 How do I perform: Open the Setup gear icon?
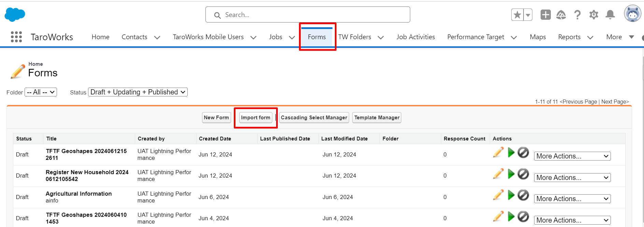593,15
